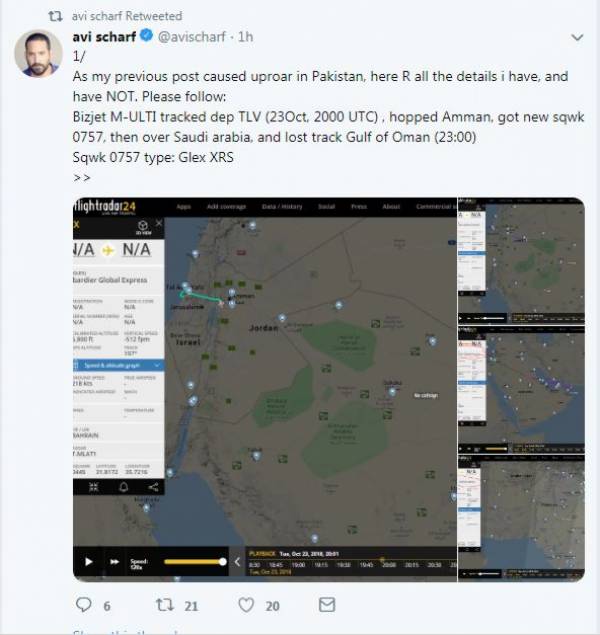
Task: Open the 'avi scharf Retweeted' label
Action: pyautogui.click(x=127, y=16)
